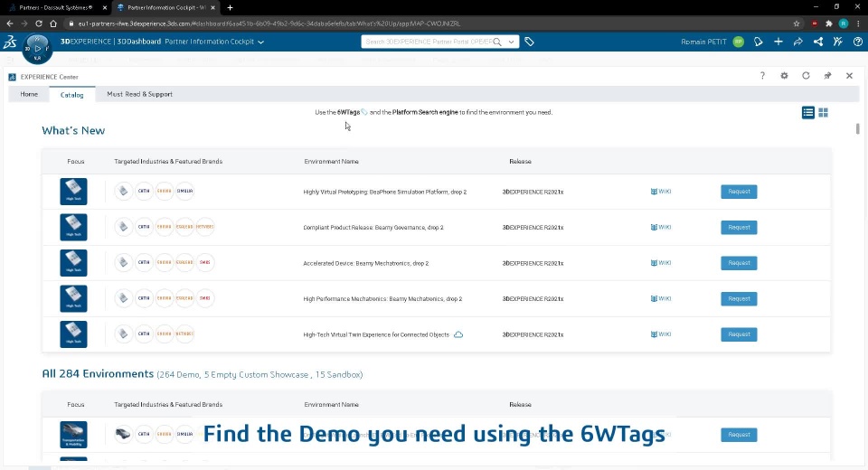Click the cloud icon beside High-Tech Virtual Twin Experience
868x470 pixels.
tap(458, 334)
